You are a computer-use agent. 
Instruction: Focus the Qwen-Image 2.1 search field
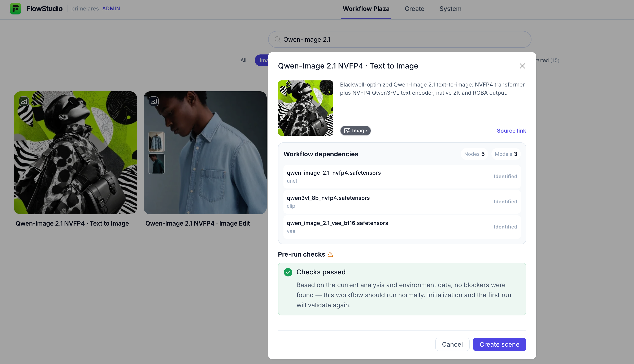click(400, 39)
